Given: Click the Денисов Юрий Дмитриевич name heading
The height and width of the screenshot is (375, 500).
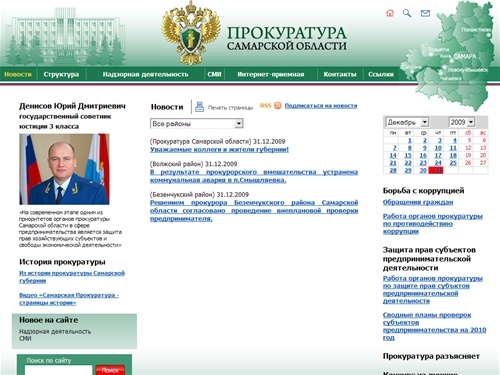Looking at the screenshot, I should (x=72, y=106).
